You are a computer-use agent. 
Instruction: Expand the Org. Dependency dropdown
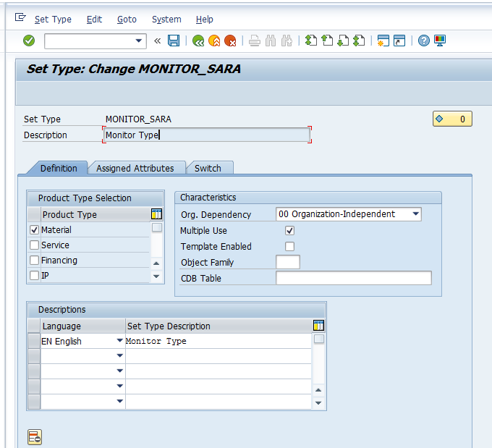pyautogui.click(x=415, y=214)
